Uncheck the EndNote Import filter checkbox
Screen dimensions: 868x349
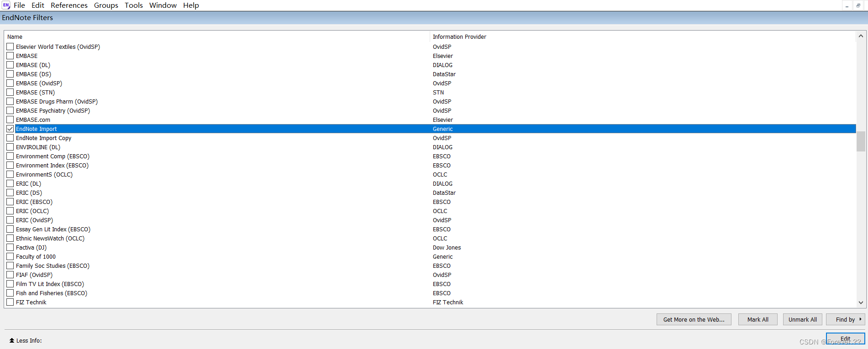10,129
